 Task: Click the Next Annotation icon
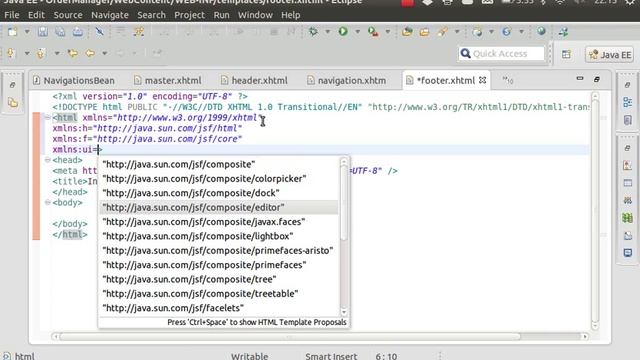11,53
